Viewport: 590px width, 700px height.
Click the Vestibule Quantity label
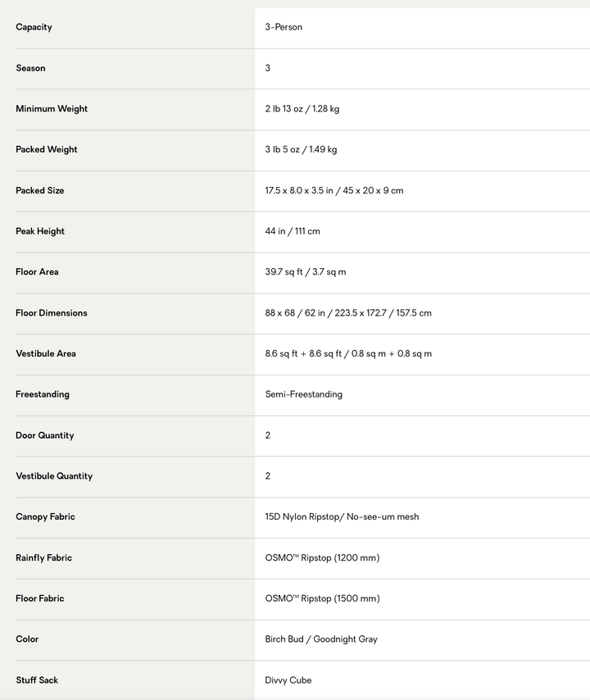[x=54, y=476]
